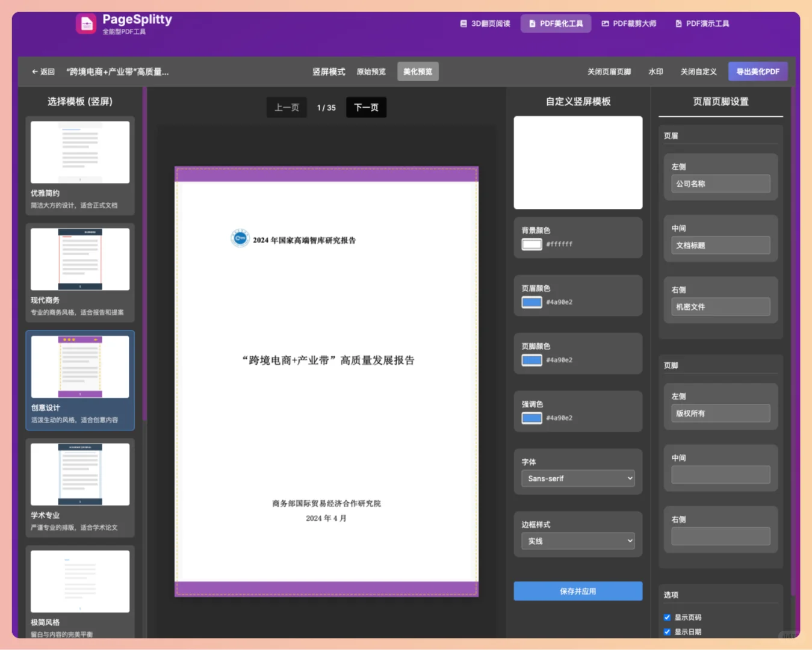Open the 背景颜色 color swatch
Image resolution: width=812 pixels, height=650 pixels.
[x=532, y=244]
